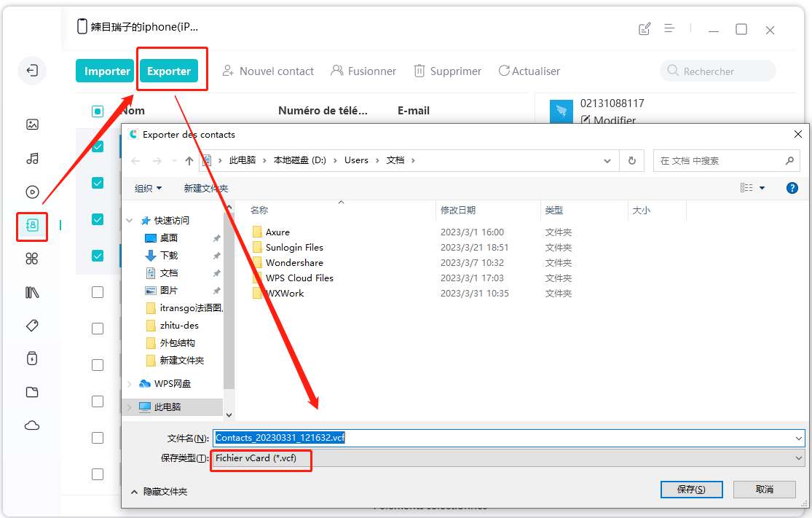The image size is (812, 518).
Task: Click the edit device name icon
Action: 644,28
